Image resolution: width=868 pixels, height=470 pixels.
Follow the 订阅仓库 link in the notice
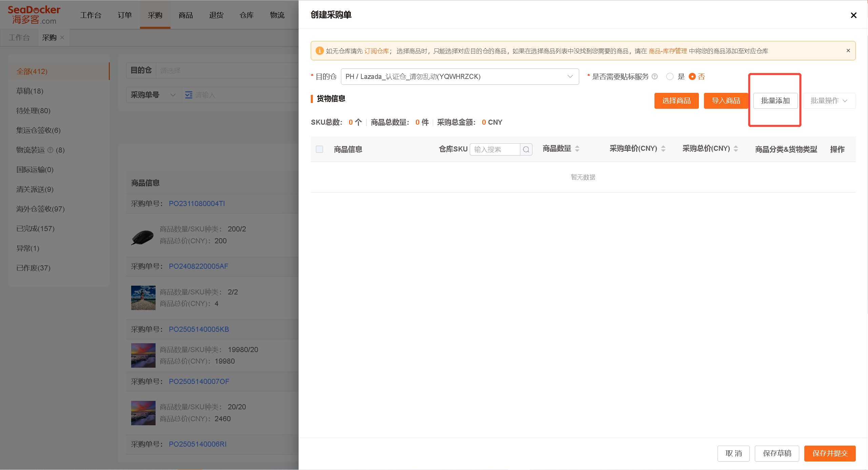point(377,51)
